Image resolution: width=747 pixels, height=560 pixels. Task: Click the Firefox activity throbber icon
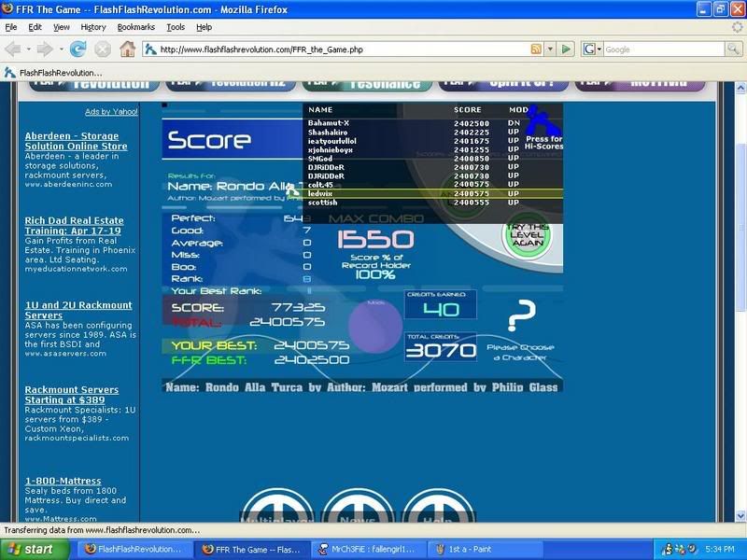(x=737, y=27)
